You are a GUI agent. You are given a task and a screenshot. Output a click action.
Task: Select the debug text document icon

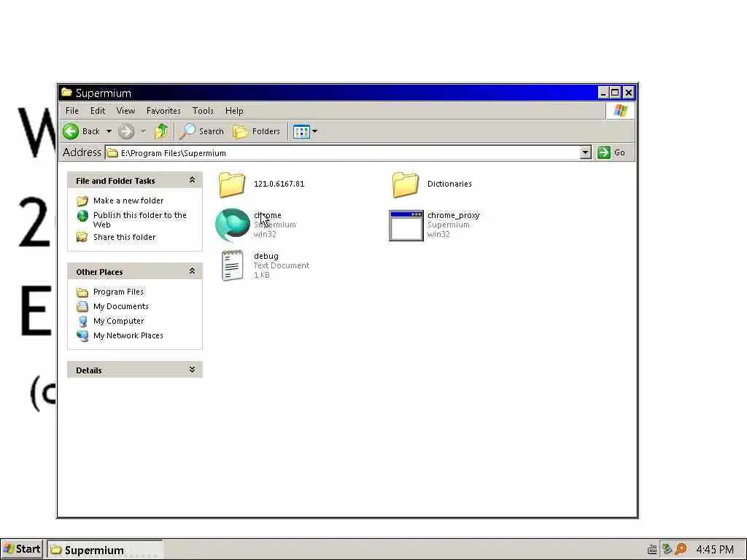(233, 265)
